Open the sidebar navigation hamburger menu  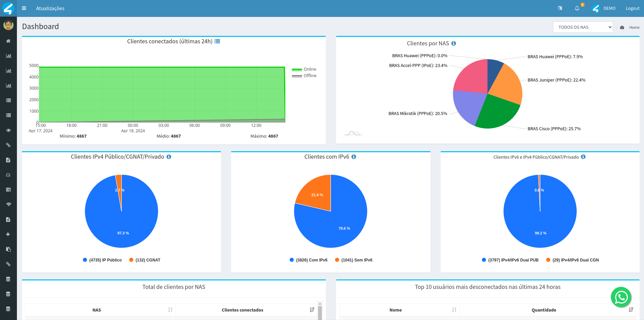coord(24,8)
